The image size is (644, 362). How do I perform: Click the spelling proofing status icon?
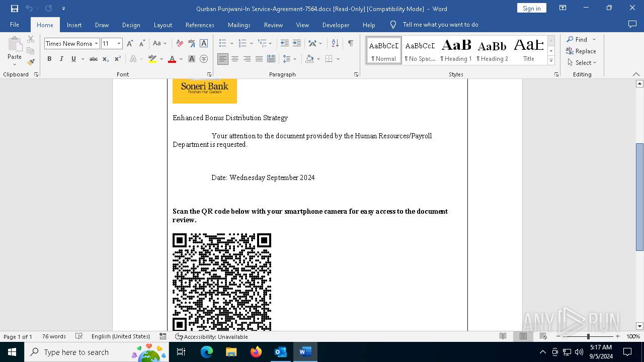pos(79,336)
